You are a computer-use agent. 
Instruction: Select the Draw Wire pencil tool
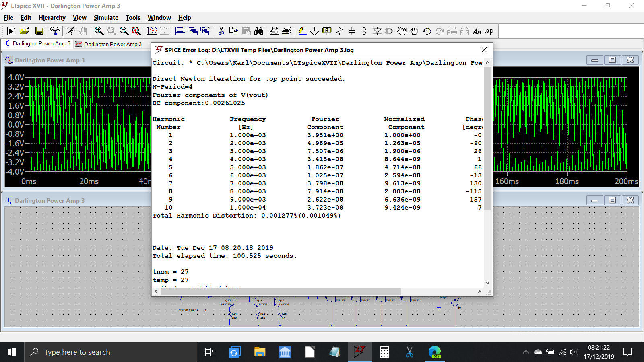click(302, 31)
